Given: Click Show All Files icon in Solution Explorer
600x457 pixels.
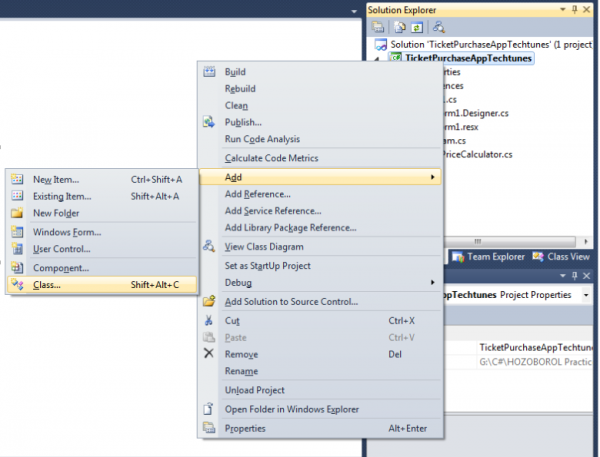Looking at the screenshot, I should click(x=400, y=27).
